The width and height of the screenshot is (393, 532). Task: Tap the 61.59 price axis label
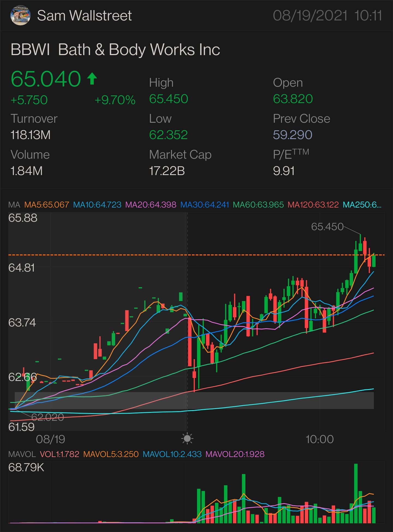[x=21, y=427]
